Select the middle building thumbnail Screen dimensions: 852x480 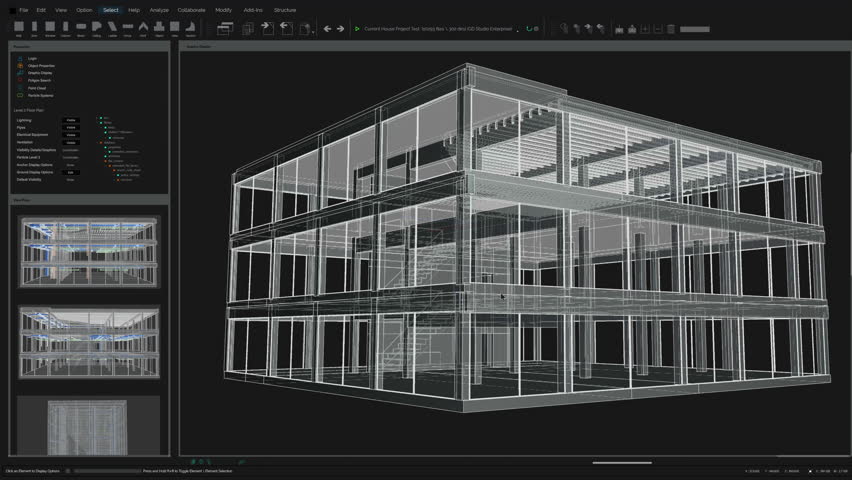tap(89, 342)
